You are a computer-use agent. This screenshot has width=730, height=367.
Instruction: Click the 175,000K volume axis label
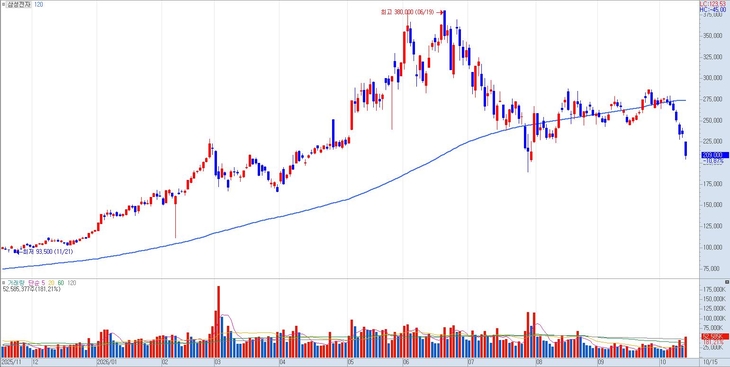(714, 290)
